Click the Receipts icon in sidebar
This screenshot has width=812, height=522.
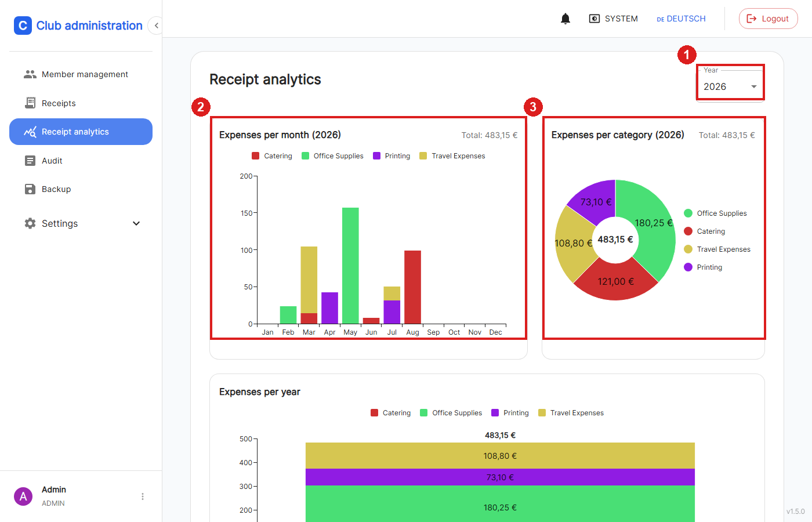coord(30,103)
